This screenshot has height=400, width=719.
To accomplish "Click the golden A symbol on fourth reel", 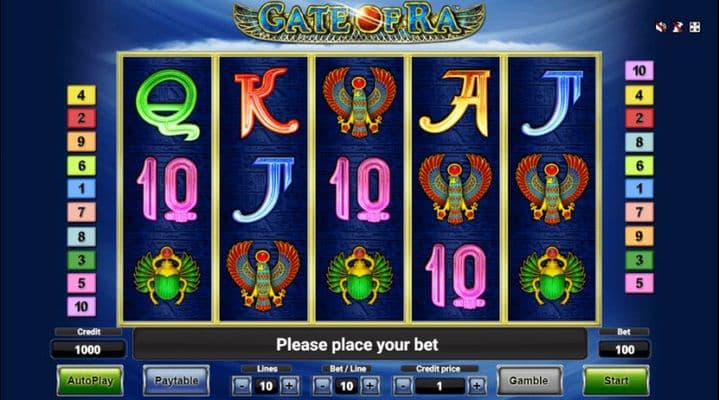I will pos(455,103).
